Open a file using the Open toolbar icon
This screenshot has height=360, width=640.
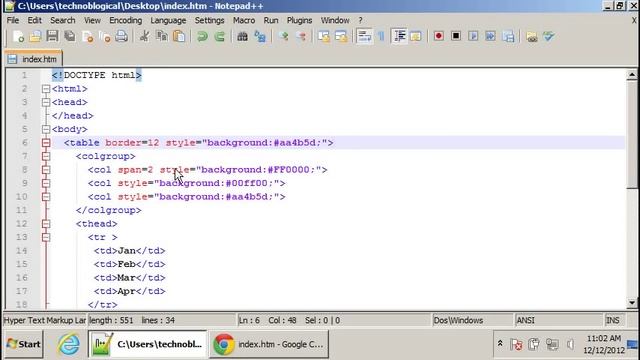[36, 36]
